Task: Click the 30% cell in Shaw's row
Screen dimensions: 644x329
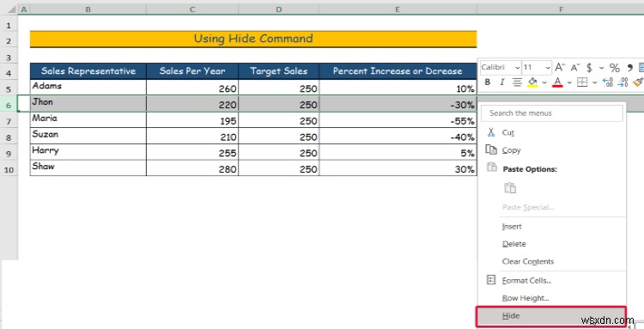Action: [398, 168]
